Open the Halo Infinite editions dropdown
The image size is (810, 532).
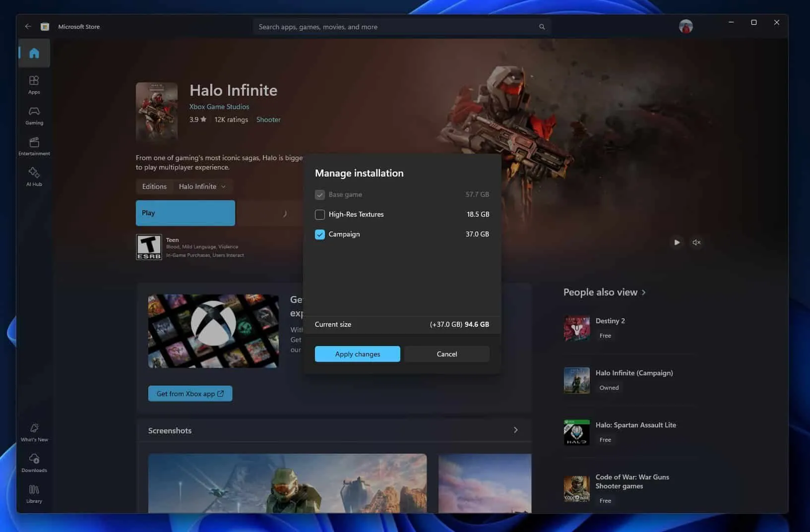202,186
